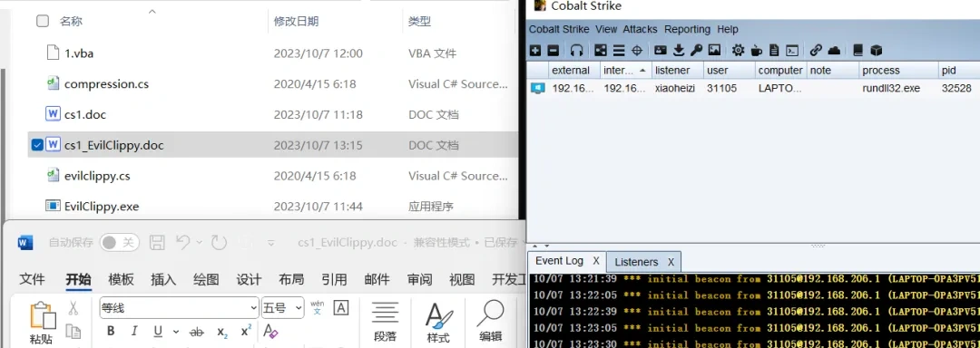Click the Bold formatting button in Word

[x=111, y=331]
